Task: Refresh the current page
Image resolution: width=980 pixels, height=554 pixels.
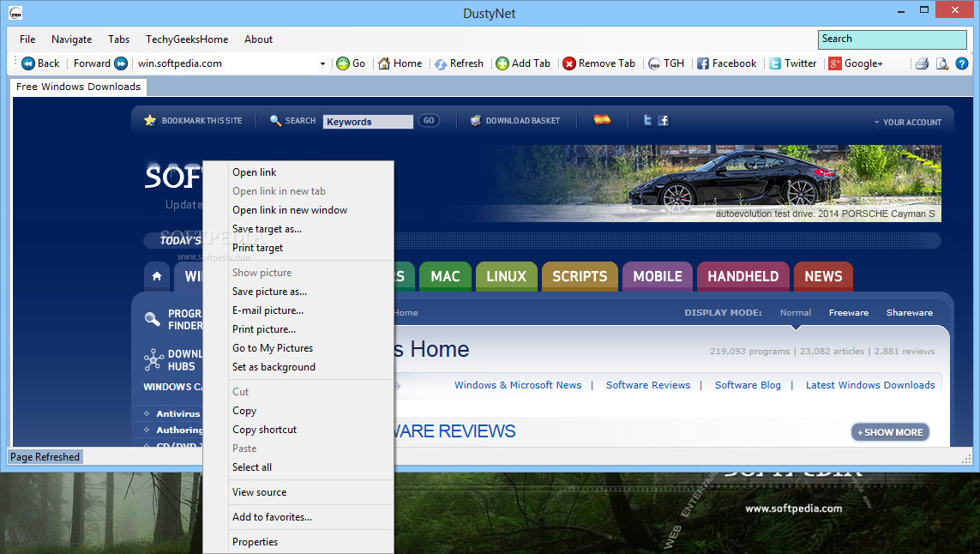Action: [x=459, y=63]
